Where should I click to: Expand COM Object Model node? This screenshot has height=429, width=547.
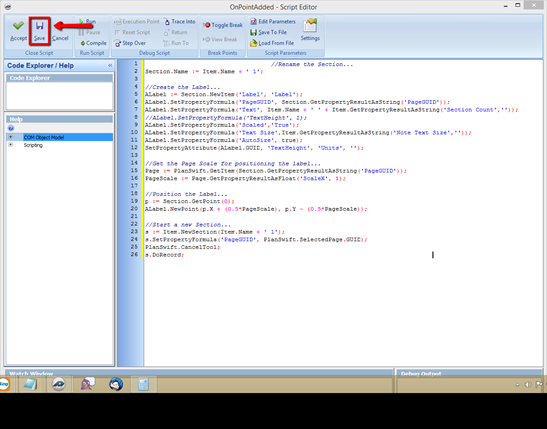click(x=10, y=137)
